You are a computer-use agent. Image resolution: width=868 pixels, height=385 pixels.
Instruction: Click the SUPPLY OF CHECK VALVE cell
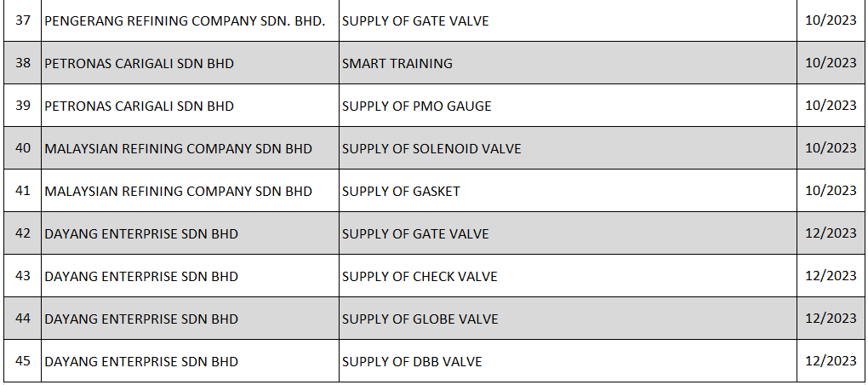tap(420, 277)
